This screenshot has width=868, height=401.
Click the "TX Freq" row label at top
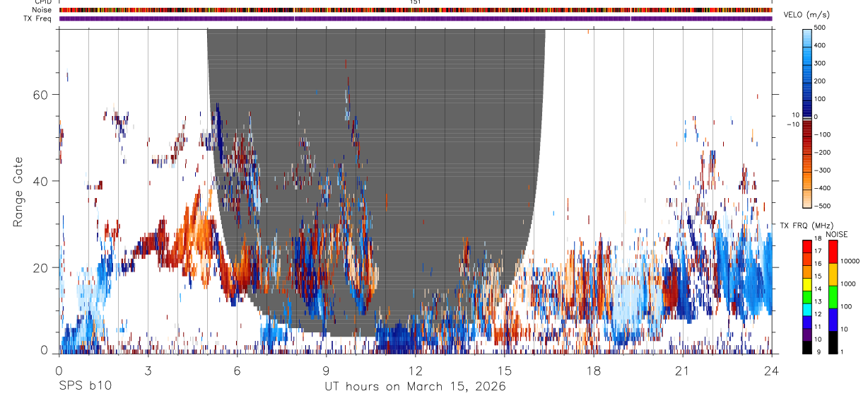pyautogui.click(x=37, y=18)
